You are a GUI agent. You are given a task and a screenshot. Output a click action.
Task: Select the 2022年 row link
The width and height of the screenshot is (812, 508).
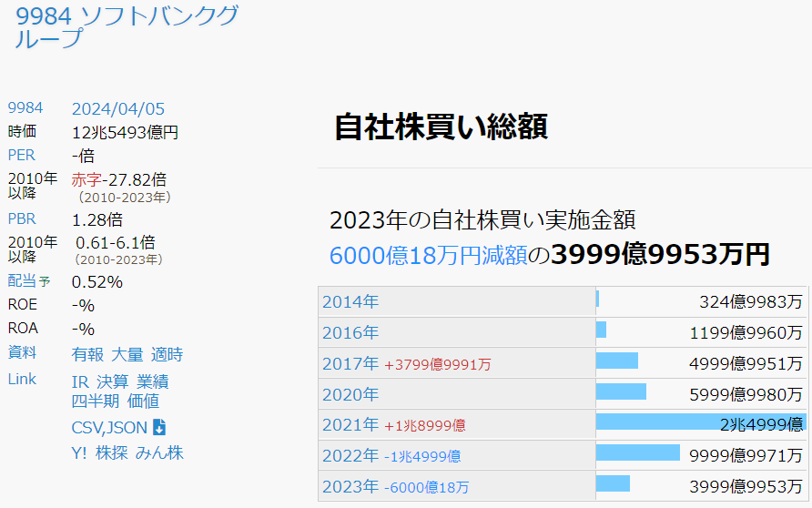[350, 456]
